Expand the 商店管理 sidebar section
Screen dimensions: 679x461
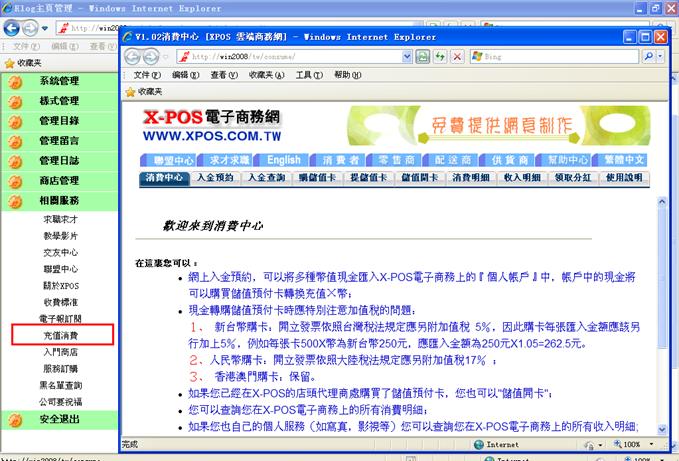click(x=59, y=181)
